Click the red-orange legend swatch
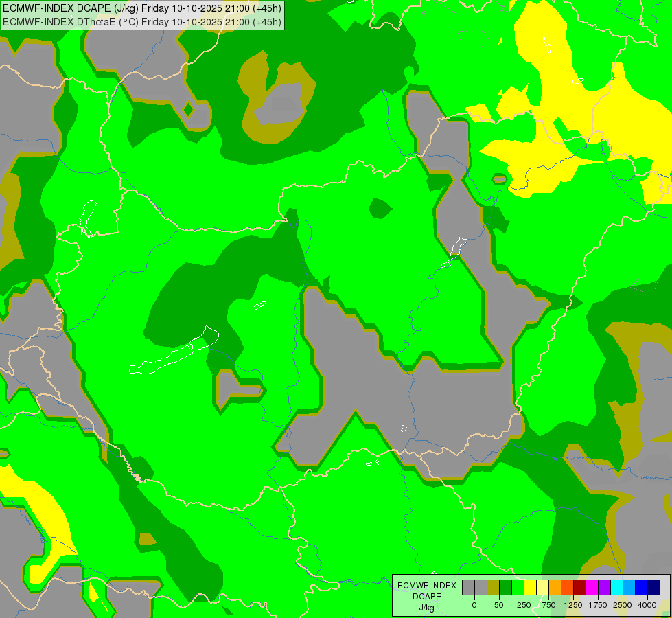Image resolution: width=672 pixels, height=618 pixels. pyautogui.click(x=568, y=587)
